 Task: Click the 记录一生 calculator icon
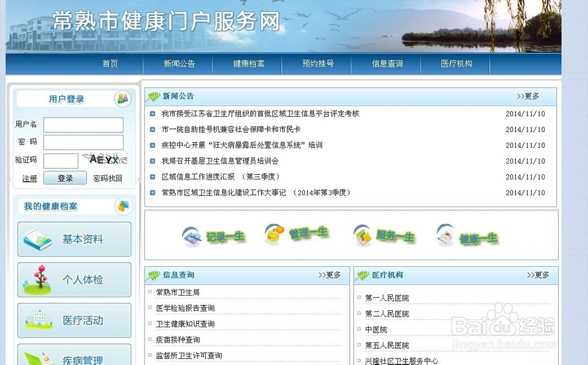point(191,233)
